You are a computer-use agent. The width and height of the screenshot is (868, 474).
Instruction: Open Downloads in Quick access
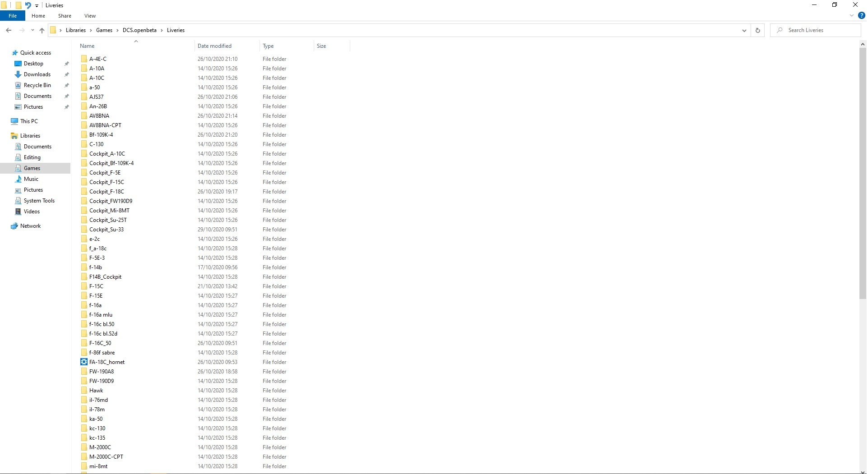click(37, 74)
